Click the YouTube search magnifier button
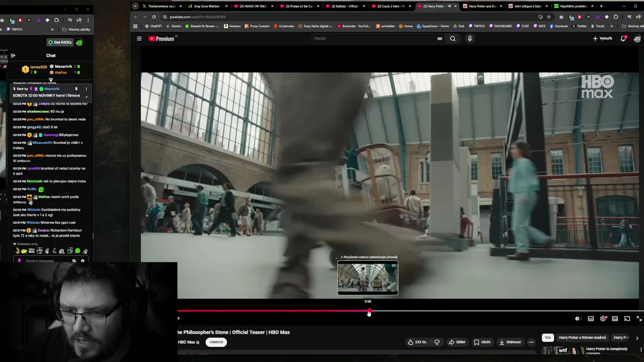The image size is (644, 362). point(452,38)
